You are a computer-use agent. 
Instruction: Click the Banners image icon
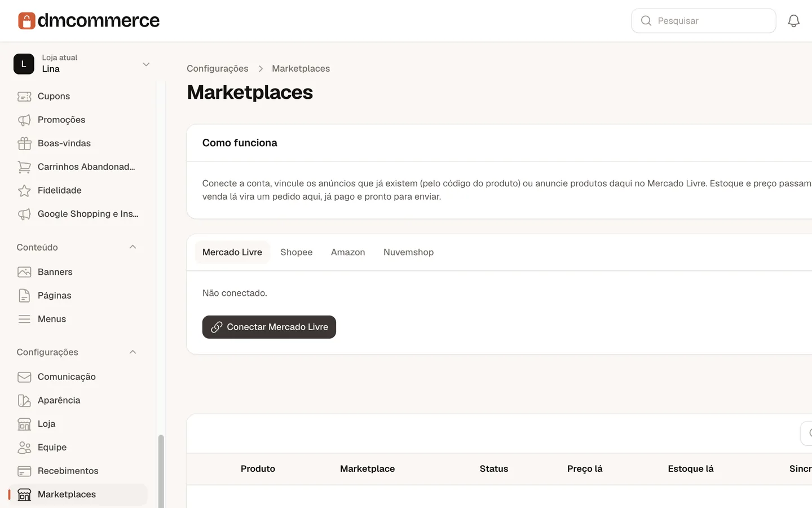coord(24,272)
